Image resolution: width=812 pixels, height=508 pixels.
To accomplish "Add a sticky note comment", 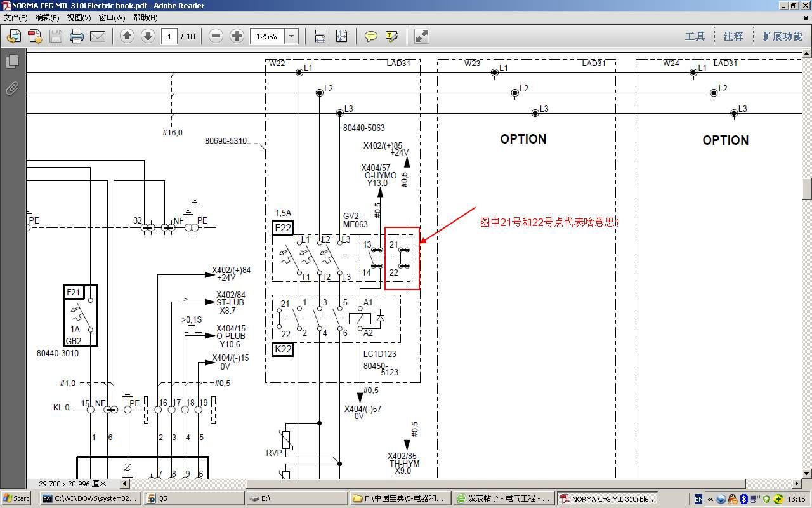I will point(371,36).
